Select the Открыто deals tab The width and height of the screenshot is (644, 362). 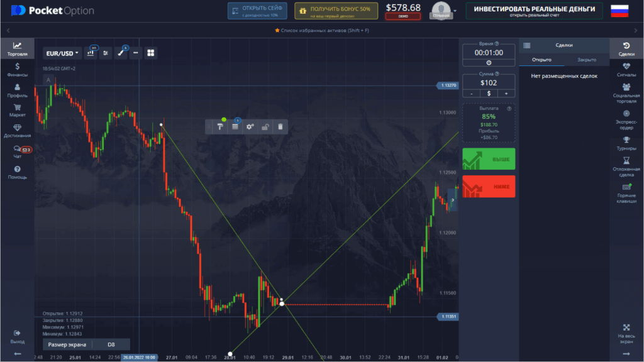point(541,60)
